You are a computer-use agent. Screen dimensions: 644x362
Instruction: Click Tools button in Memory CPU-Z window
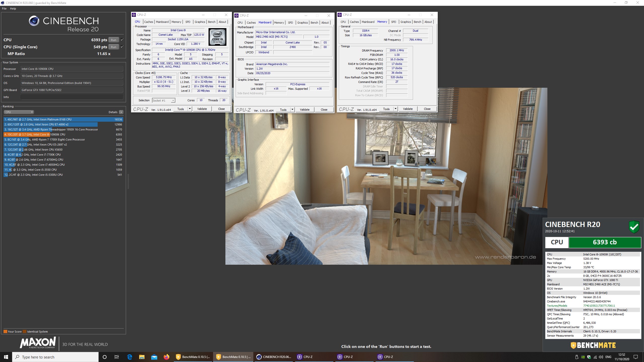click(x=386, y=109)
